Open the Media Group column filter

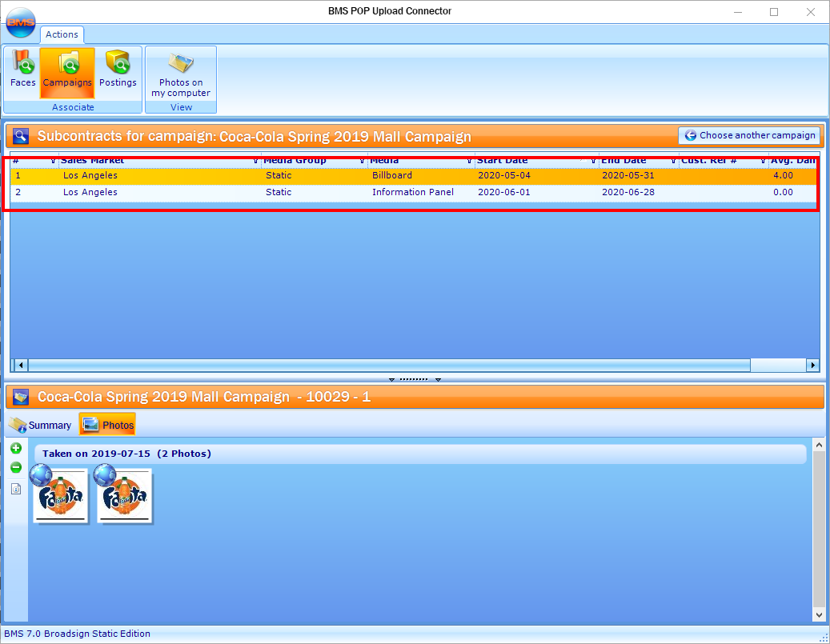pos(362,160)
